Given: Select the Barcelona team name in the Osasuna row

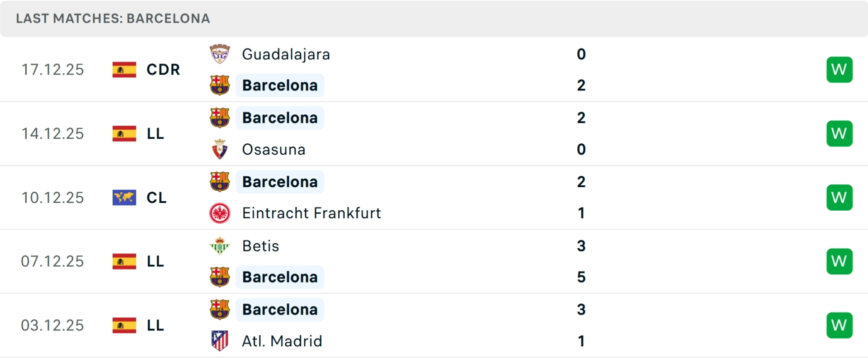Looking at the screenshot, I should pos(280,118).
